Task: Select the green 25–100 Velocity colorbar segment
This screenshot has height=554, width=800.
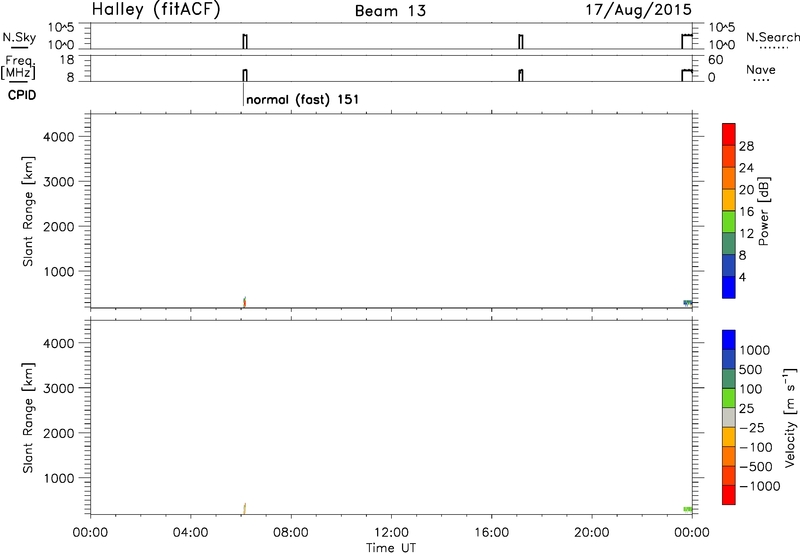Action: coord(729,398)
